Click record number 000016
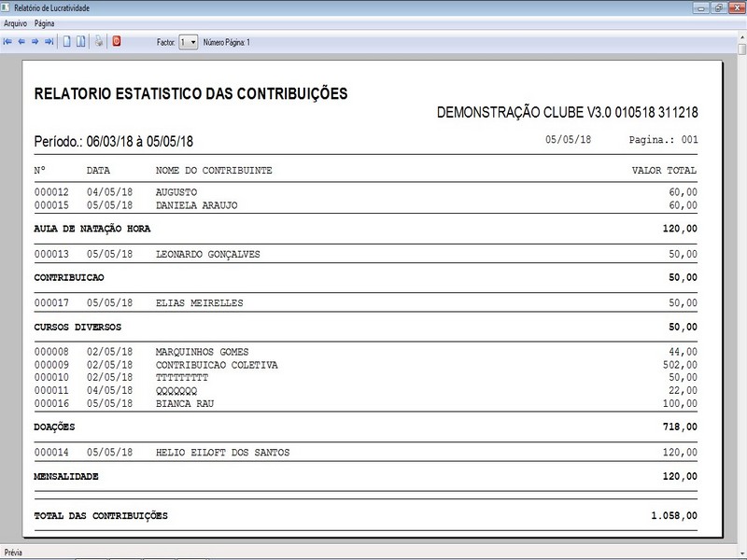 (51, 404)
